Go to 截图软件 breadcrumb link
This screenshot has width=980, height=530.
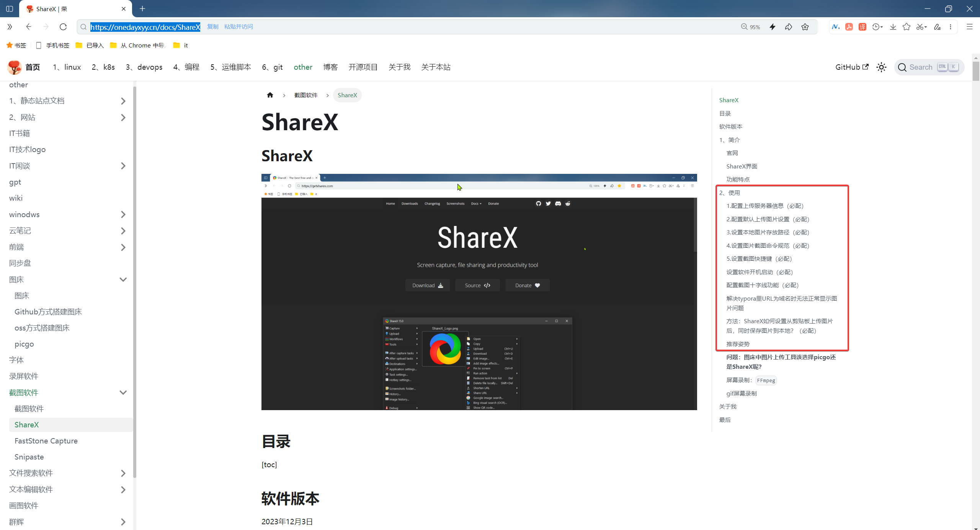tap(305, 95)
